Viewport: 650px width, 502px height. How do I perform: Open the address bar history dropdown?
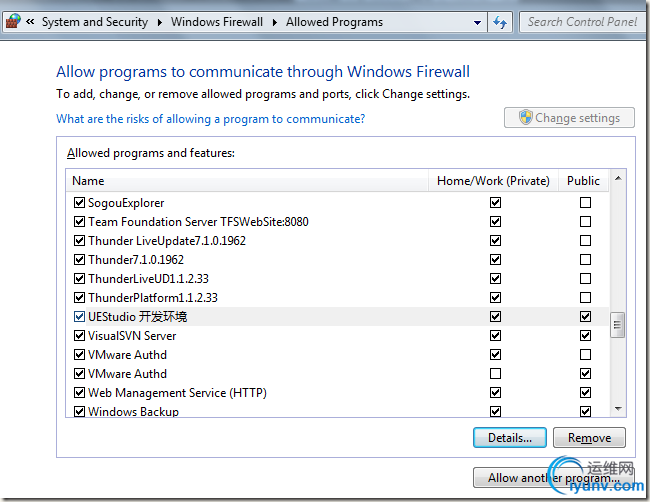[x=478, y=22]
